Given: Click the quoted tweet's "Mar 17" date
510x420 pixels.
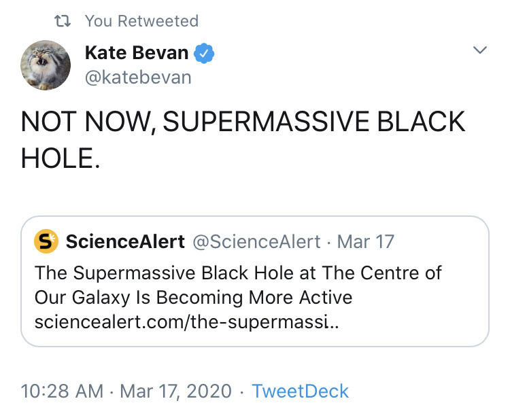Looking at the screenshot, I should click(366, 242).
